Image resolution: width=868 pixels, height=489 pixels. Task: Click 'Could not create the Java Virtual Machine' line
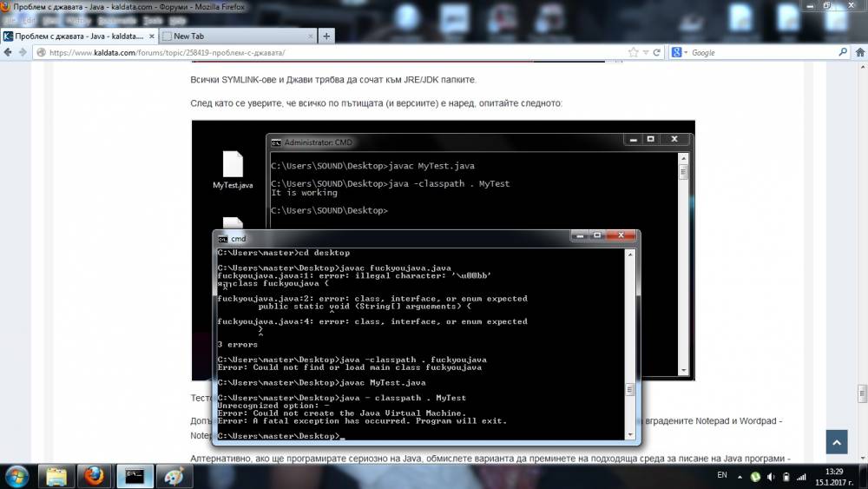tap(342, 413)
